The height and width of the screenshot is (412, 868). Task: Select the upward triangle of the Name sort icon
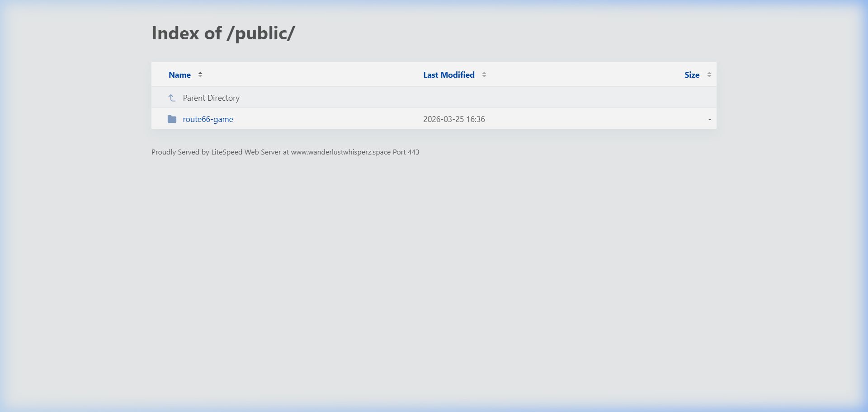[x=200, y=73]
